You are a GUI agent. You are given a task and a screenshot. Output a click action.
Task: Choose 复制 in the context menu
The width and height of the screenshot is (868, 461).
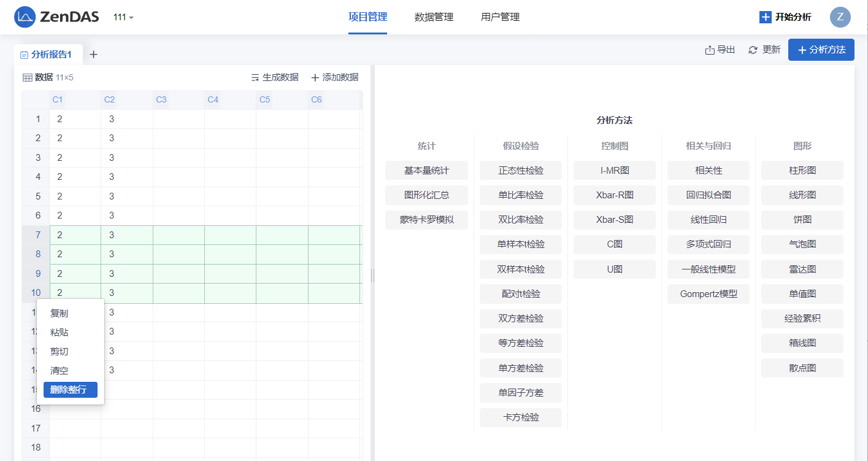point(60,313)
